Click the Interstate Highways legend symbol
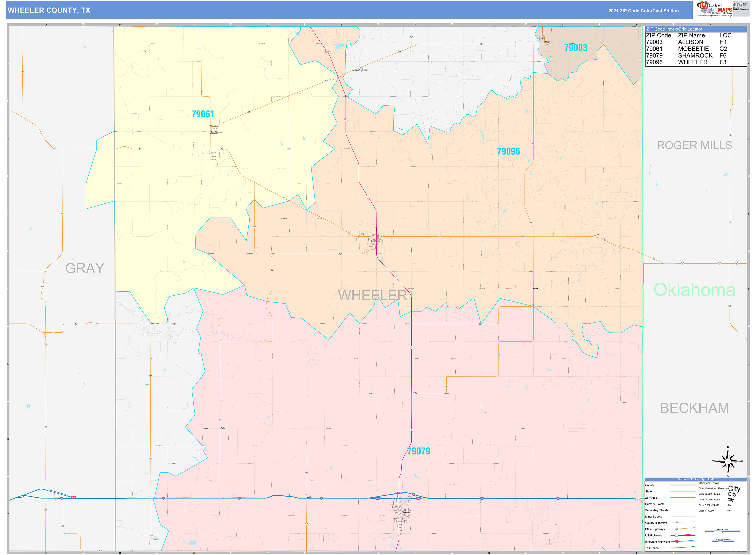 tap(677, 542)
